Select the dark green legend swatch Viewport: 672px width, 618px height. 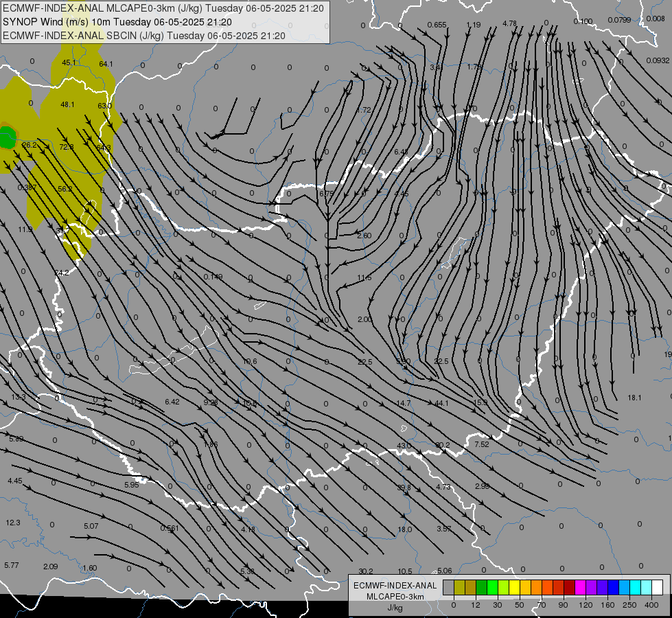point(481,588)
